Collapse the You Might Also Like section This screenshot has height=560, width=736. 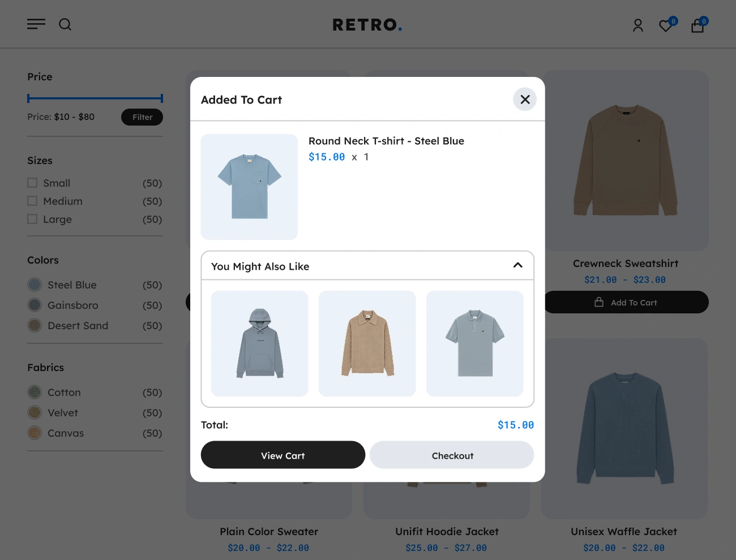[x=517, y=265]
